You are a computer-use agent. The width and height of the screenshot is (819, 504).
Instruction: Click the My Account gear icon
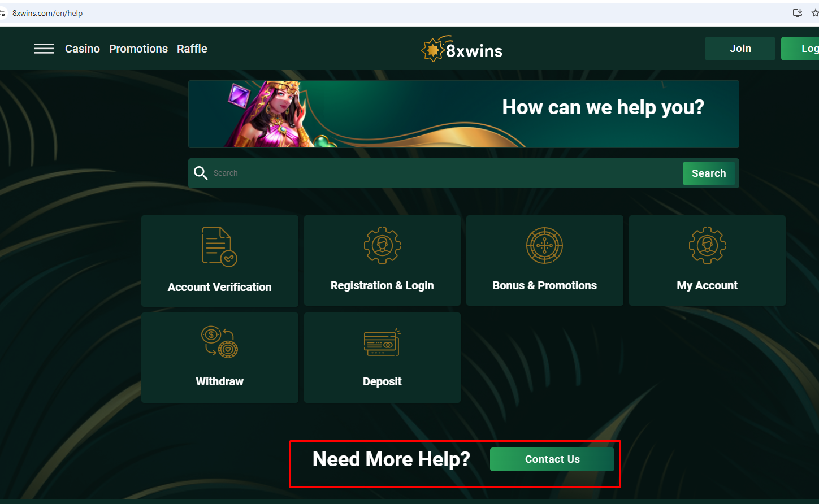click(x=707, y=245)
